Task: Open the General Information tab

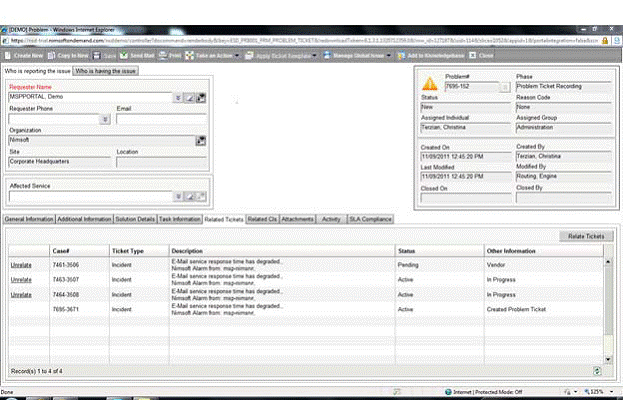Action: [x=29, y=219]
